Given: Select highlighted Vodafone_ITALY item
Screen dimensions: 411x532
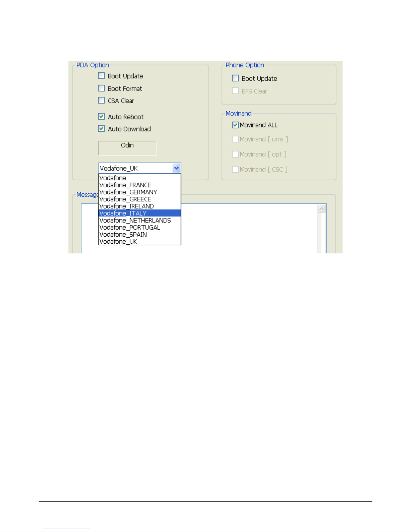Looking at the screenshot, I should pos(140,213).
